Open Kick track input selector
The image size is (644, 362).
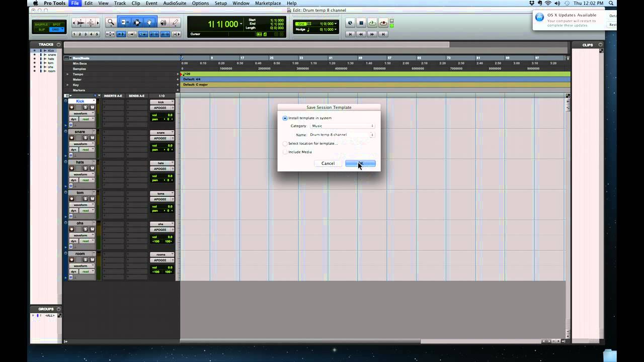point(162,102)
